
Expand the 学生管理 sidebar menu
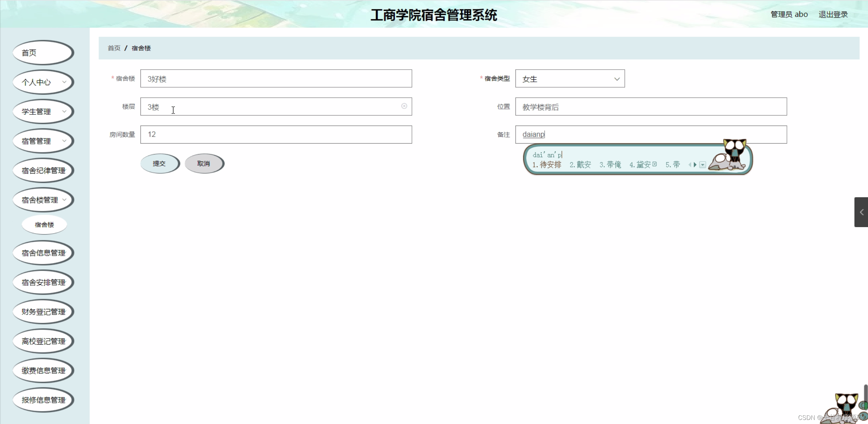(x=43, y=112)
